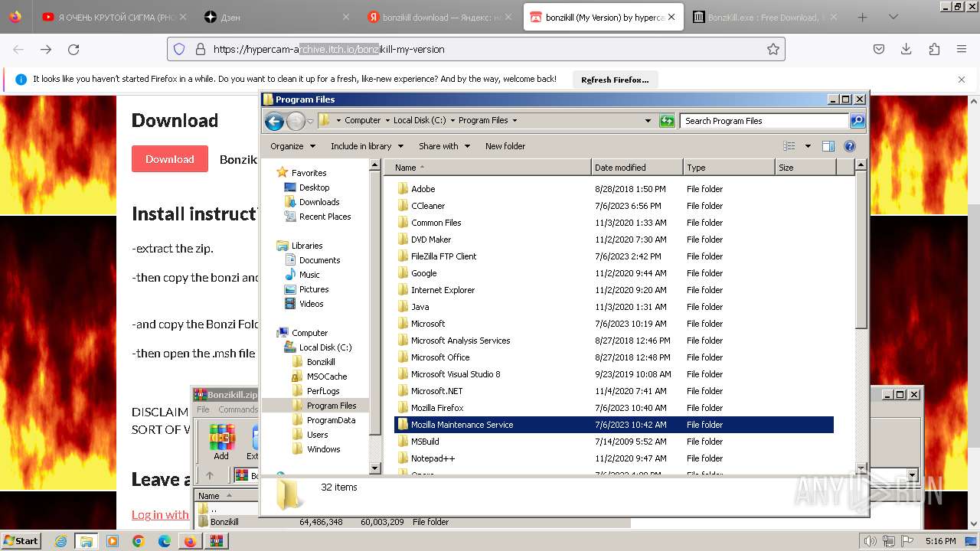Image resolution: width=980 pixels, height=551 pixels.
Task: Open Chrome from the taskbar
Action: click(139, 541)
